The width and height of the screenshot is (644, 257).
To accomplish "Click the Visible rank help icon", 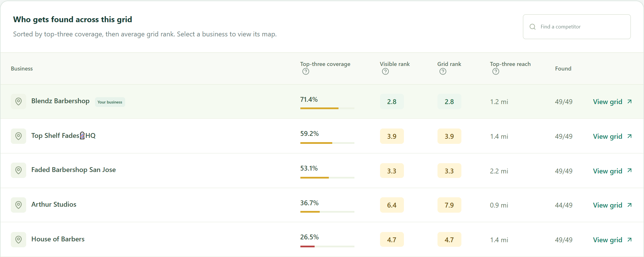I will pyautogui.click(x=385, y=72).
